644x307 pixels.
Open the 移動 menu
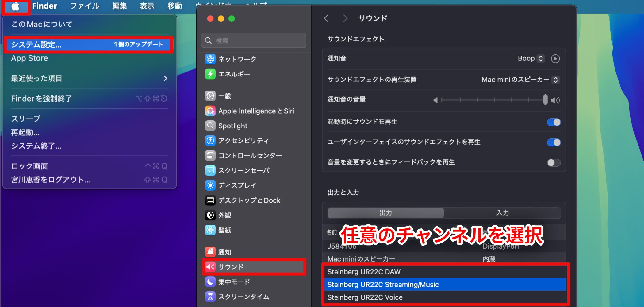tap(175, 6)
